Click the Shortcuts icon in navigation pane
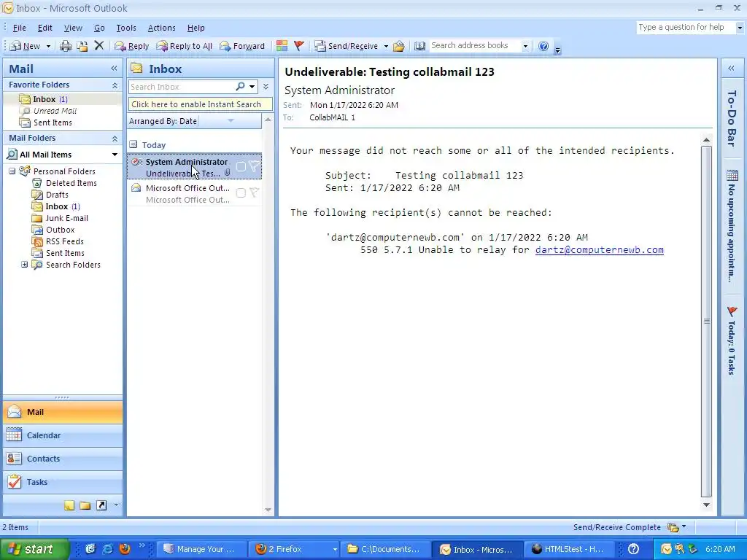Image resolution: width=747 pixels, height=560 pixels. click(x=101, y=505)
